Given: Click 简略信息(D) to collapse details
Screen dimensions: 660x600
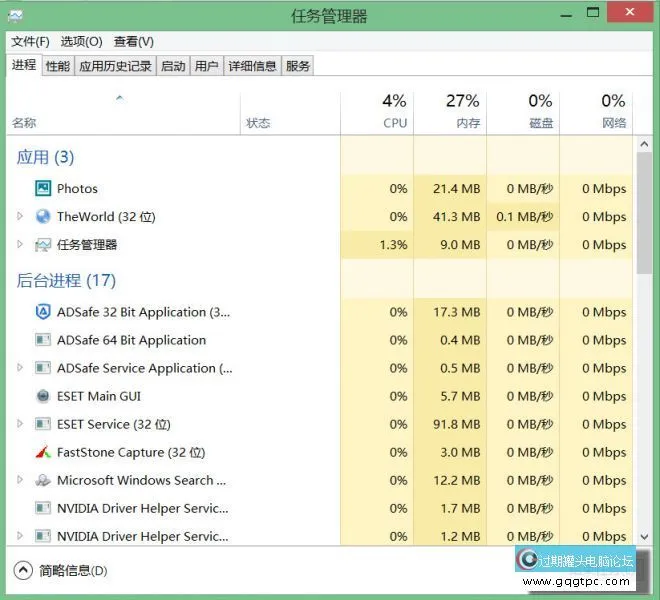Looking at the screenshot, I should [62, 571].
